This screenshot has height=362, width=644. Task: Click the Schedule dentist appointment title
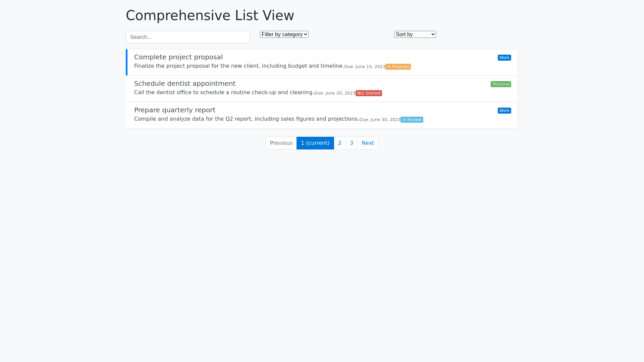[184, 84]
